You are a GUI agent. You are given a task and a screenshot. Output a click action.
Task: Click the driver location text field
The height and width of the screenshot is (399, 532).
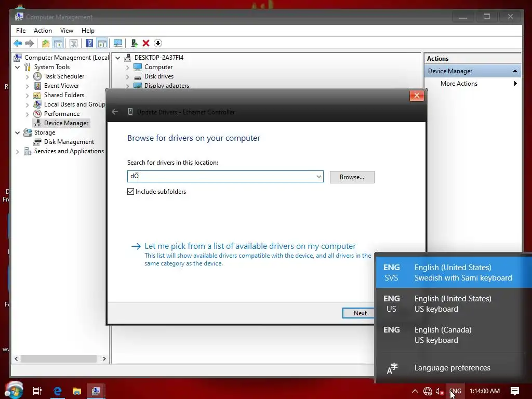(221, 177)
